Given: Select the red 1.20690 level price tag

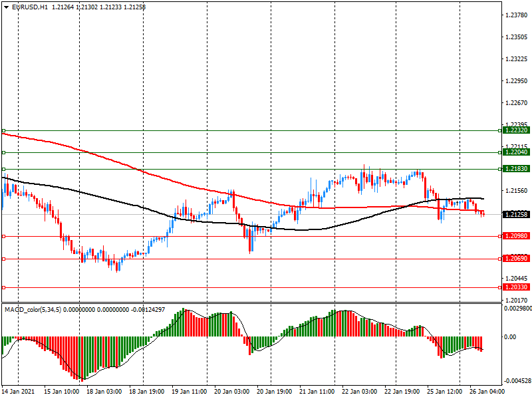Looking at the screenshot, I should pyautogui.click(x=516, y=259).
